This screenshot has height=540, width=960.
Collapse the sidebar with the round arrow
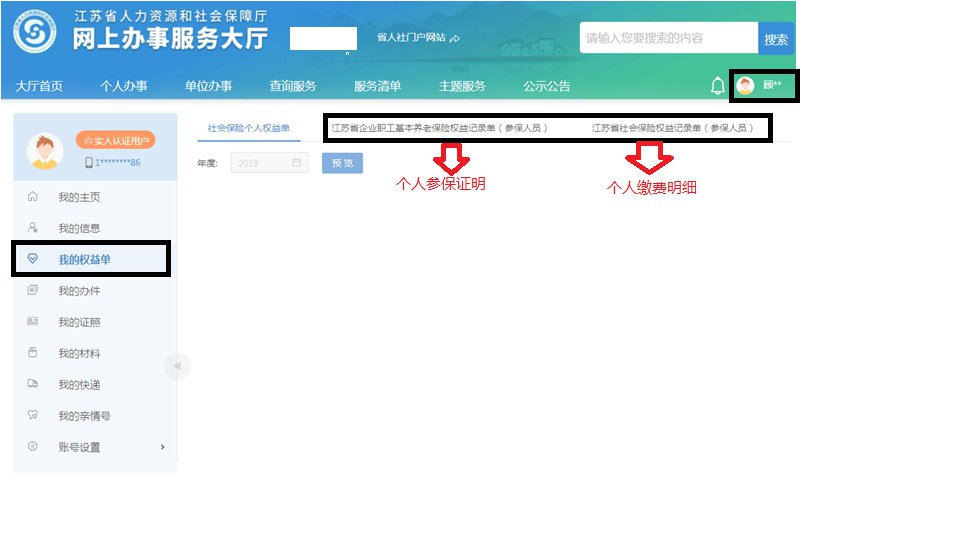click(177, 366)
